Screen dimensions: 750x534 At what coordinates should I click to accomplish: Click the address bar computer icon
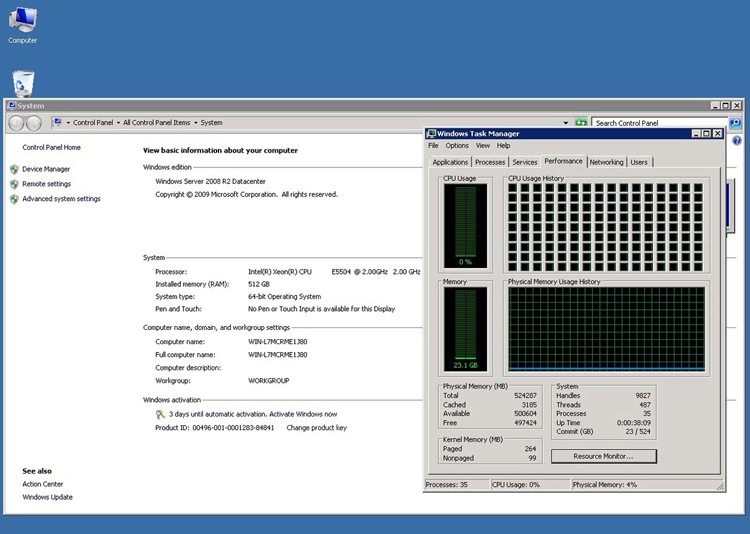point(57,122)
